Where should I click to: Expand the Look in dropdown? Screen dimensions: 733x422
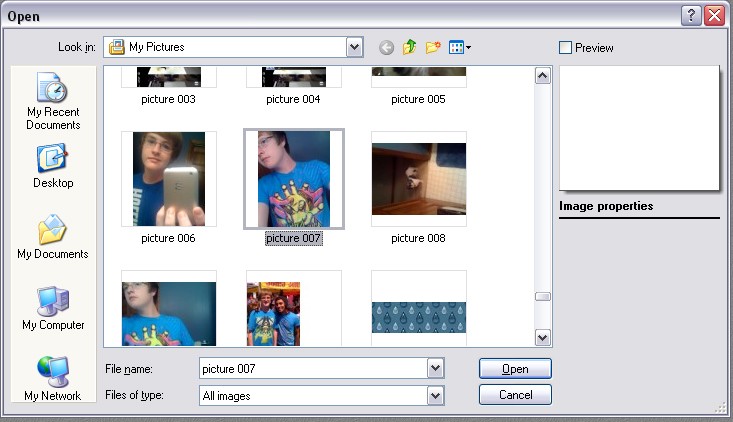(x=355, y=47)
